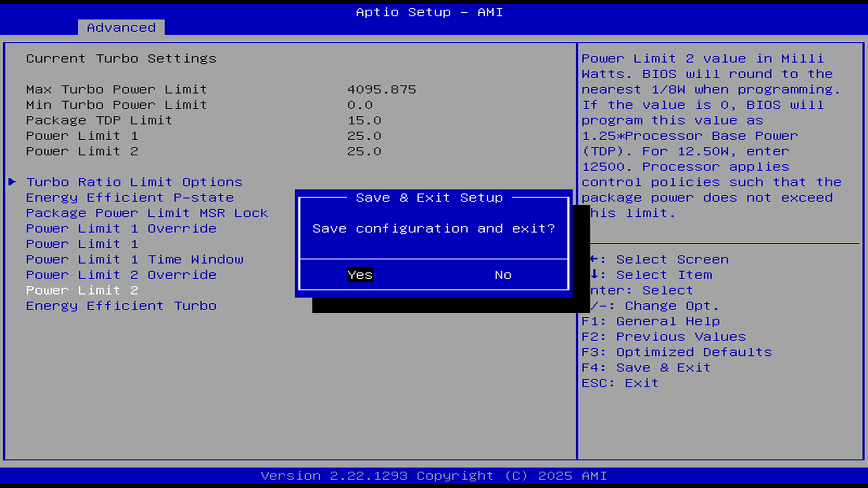Image resolution: width=868 pixels, height=488 pixels.
Task: Open the Advanced tab
Action: tap(121, 27)
